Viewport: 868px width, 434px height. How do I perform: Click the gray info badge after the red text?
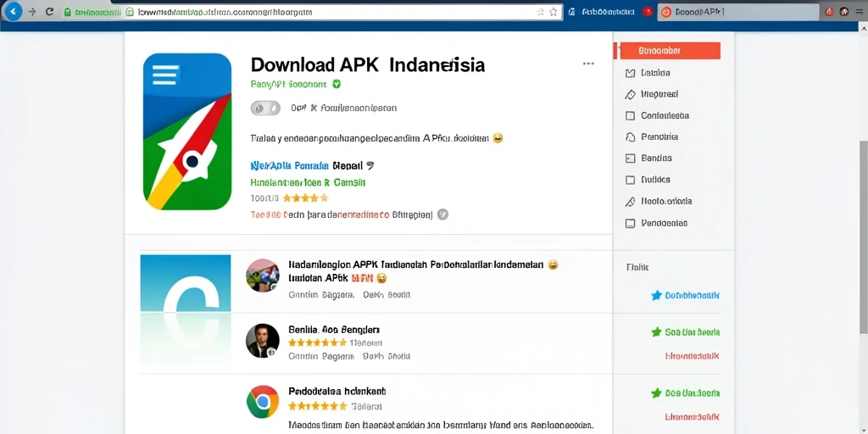point(442,214)
